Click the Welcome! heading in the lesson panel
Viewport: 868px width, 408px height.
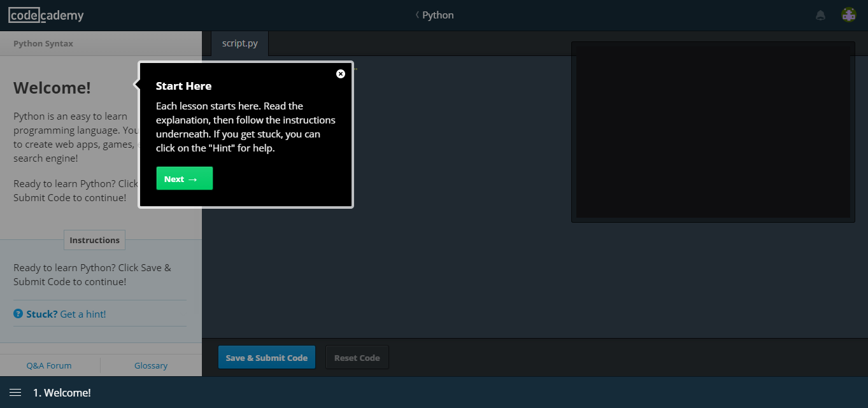52,88
